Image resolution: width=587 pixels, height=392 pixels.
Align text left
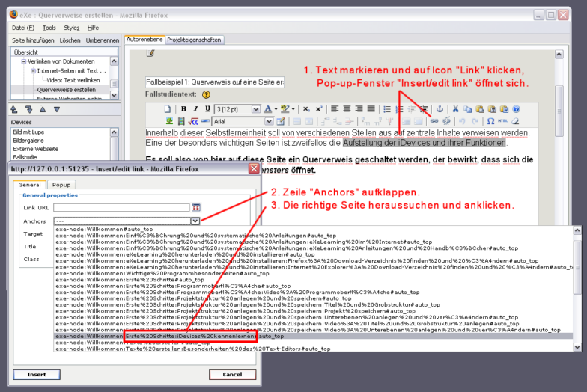pyautogui.click(x=335, y=109)
